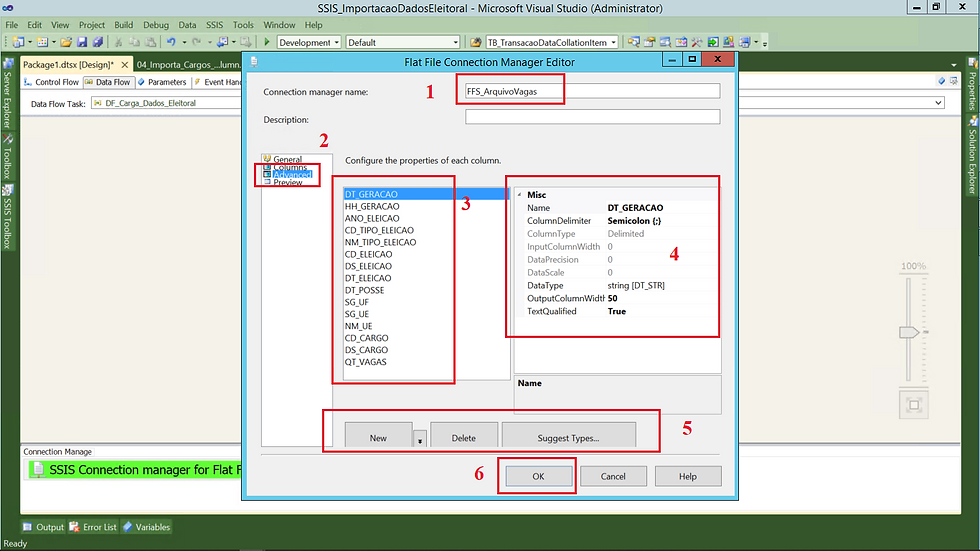Click the Redo arrow icon

click(x=196, y=42)
